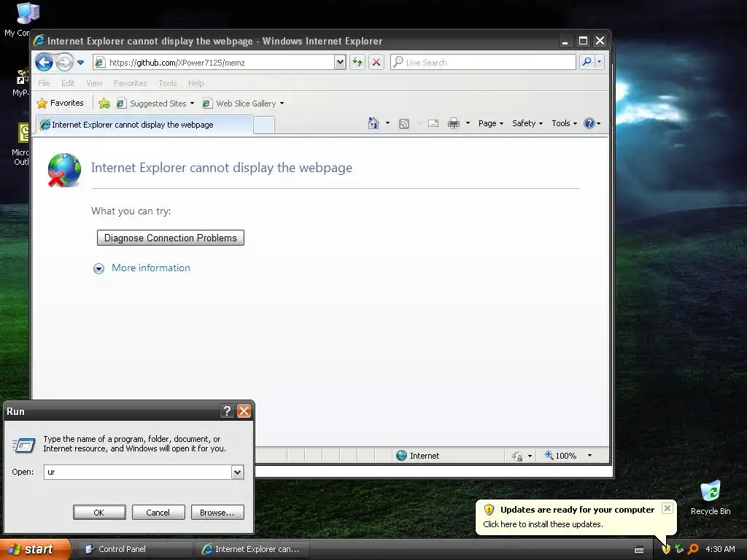Stop loading with the red X icon
Image resolution: width=747 pixels, height=560 pixels.
point(376,63)
